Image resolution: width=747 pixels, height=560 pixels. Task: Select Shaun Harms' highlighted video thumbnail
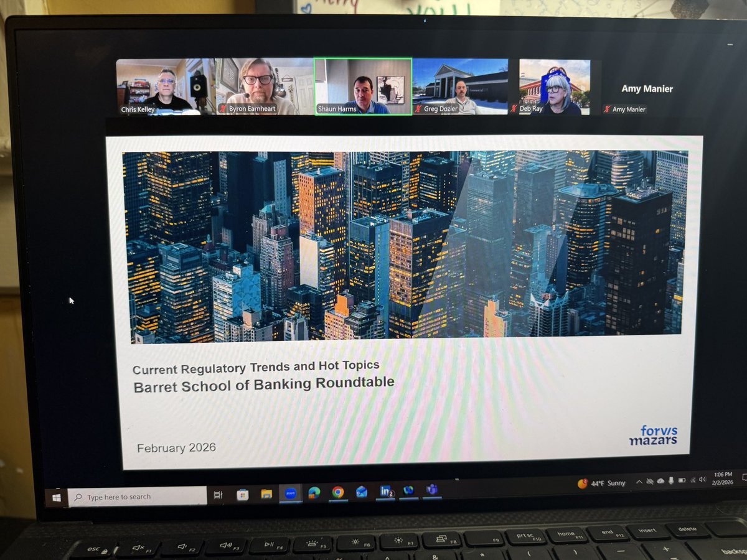pos(363,86)
